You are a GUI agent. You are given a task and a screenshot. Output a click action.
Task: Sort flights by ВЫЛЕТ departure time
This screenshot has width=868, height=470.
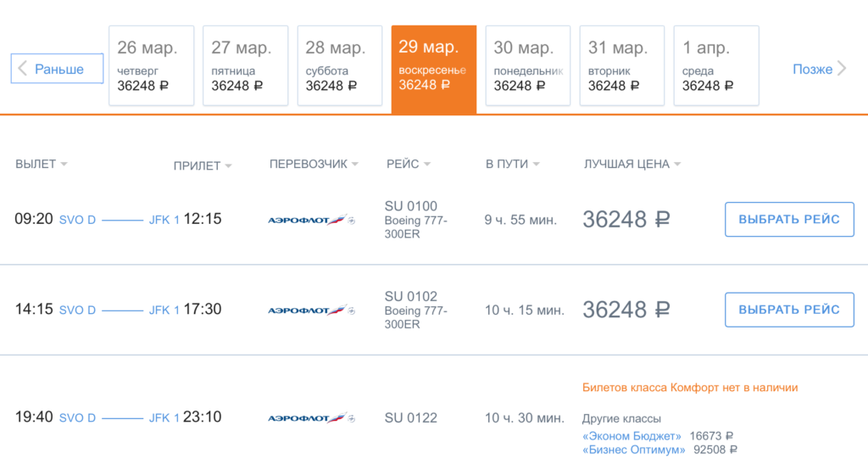41,164
